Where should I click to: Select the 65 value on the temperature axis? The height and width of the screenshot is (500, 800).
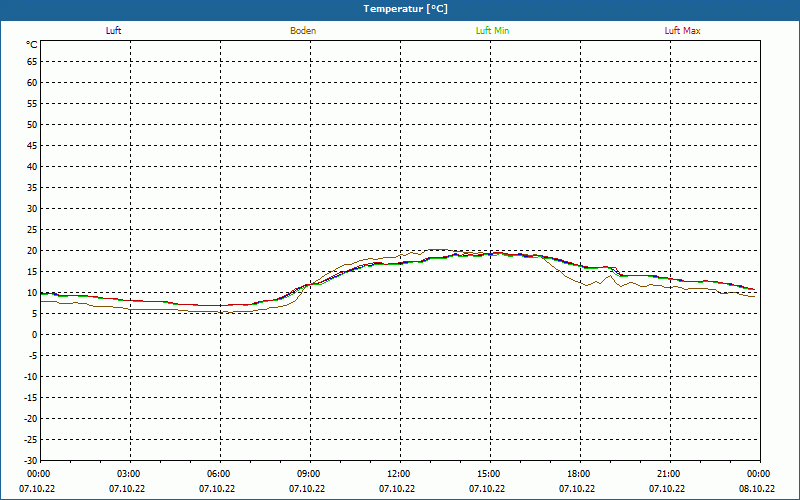(x=32, y=62)
